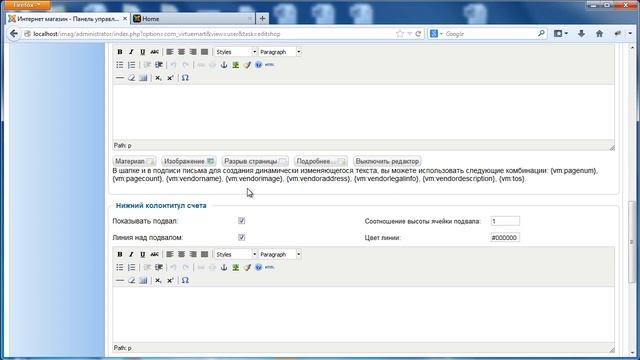The width and height of the screenshot is (640, 360).
Task: Open search engine selector dropdown
Action: pos(436,34)
